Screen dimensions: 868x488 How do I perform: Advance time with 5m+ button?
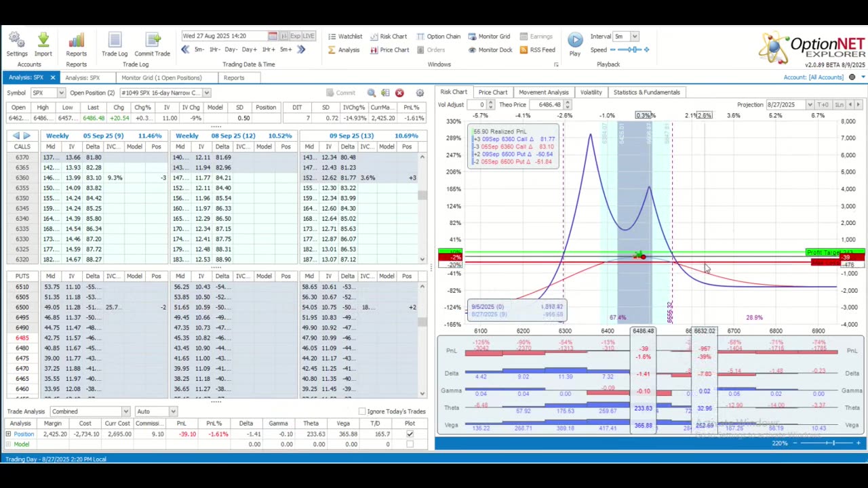[286, 49]
